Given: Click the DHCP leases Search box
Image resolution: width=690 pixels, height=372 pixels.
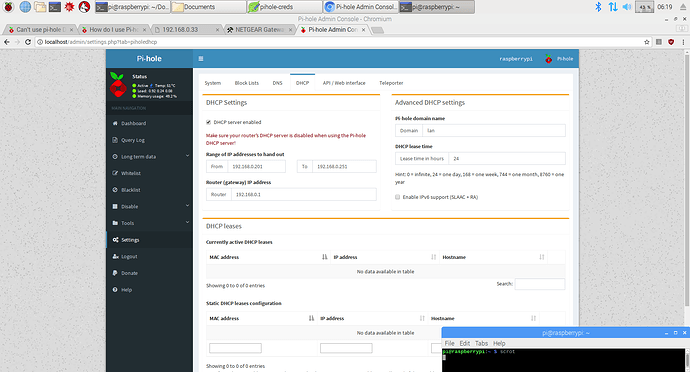Looking at the screenshot, I should pos(540,284).
